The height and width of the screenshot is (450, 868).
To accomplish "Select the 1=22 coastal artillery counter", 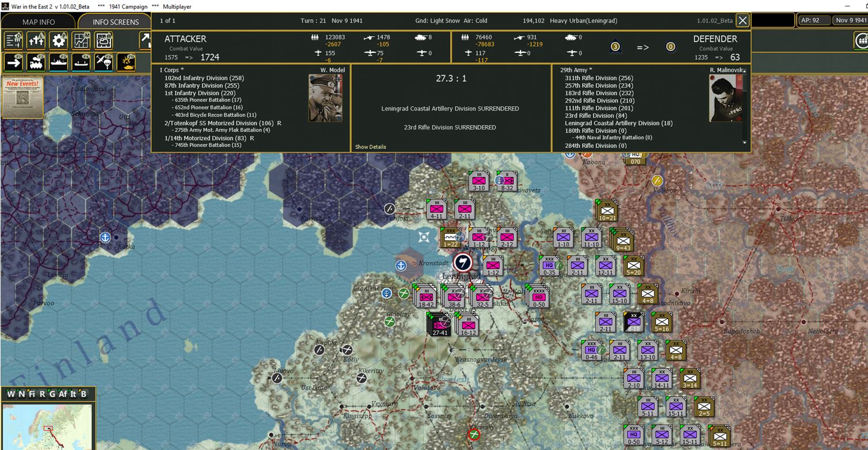I will point(451,238).
